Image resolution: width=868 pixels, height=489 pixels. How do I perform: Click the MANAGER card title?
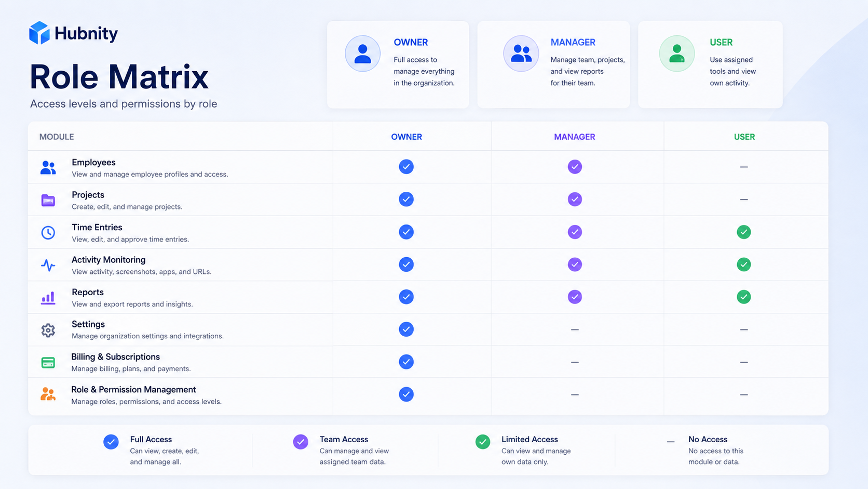pyautogui.click(x=573, y=43)
